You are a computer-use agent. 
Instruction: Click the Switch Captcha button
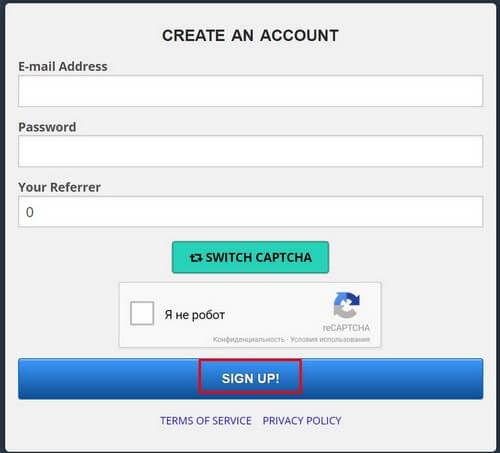(x=250, y=257)
